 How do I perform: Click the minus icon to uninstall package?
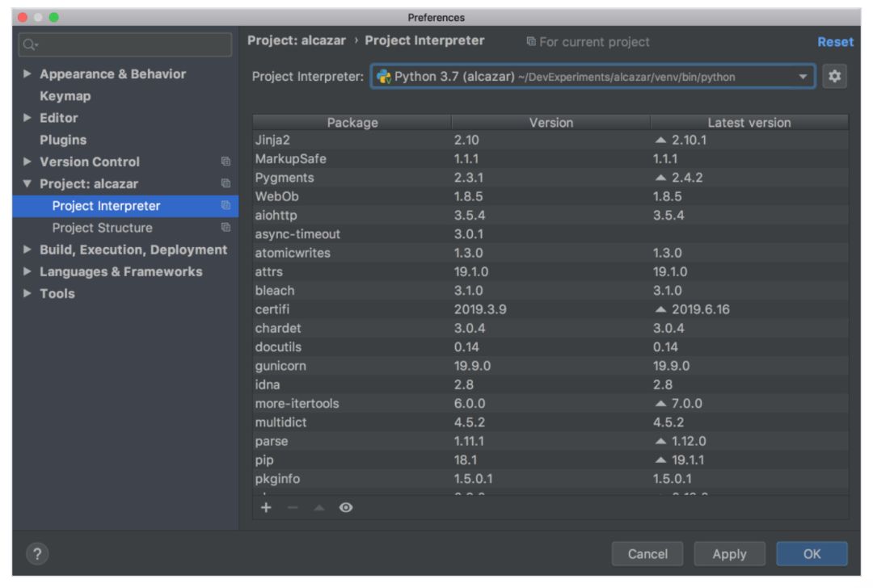(293, 508)
